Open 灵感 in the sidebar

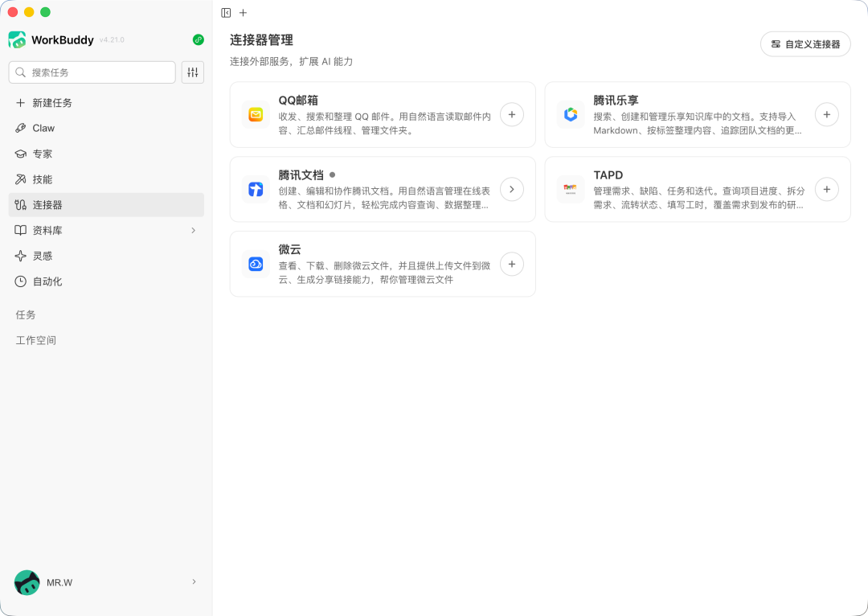pos(106,256)
